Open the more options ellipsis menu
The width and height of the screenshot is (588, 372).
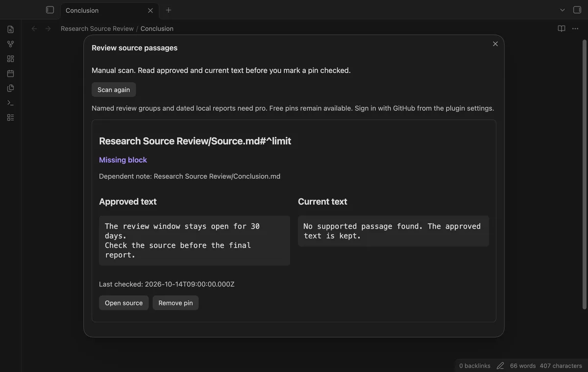[575, 28]
